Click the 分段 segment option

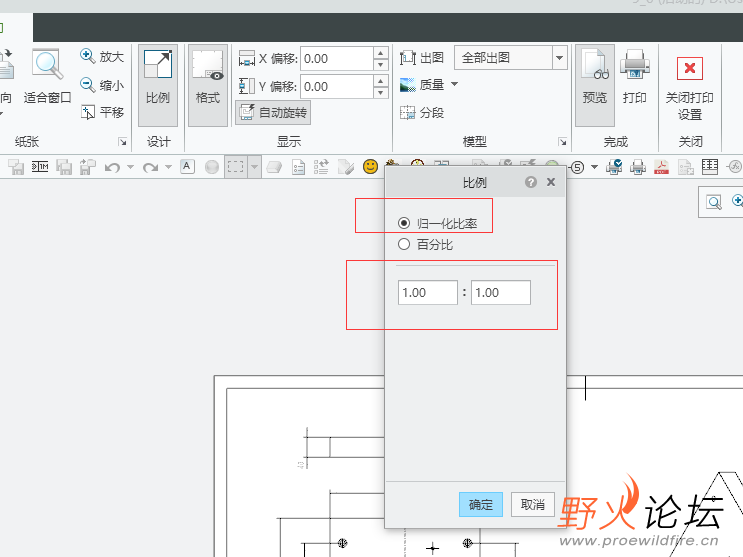[x=422, y=113]
